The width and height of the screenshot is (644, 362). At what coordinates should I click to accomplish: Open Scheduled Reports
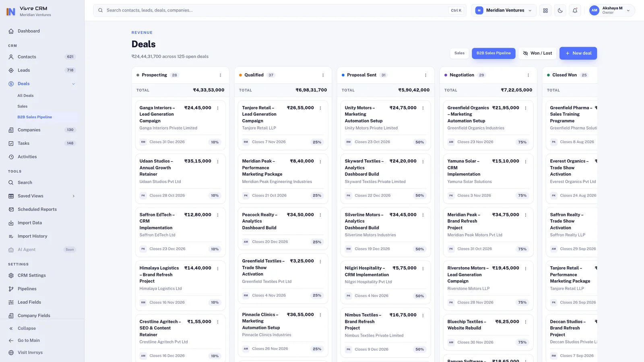point(42,209)
